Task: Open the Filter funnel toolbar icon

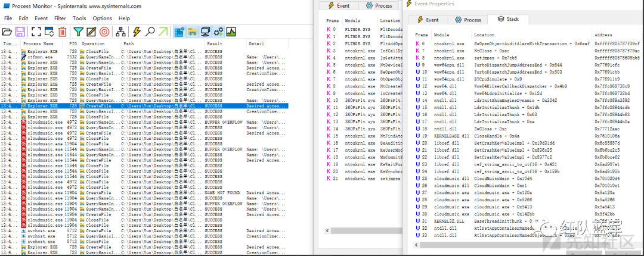Action: (x=78, y=31)
